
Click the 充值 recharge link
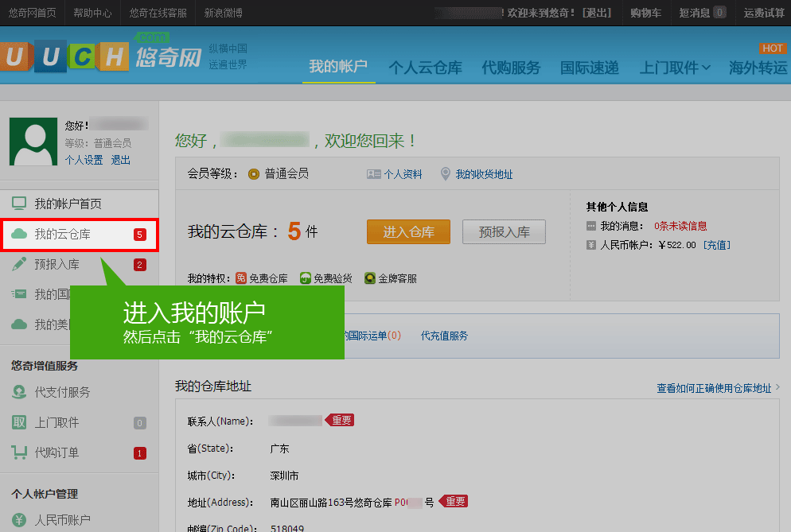[716, 245]
